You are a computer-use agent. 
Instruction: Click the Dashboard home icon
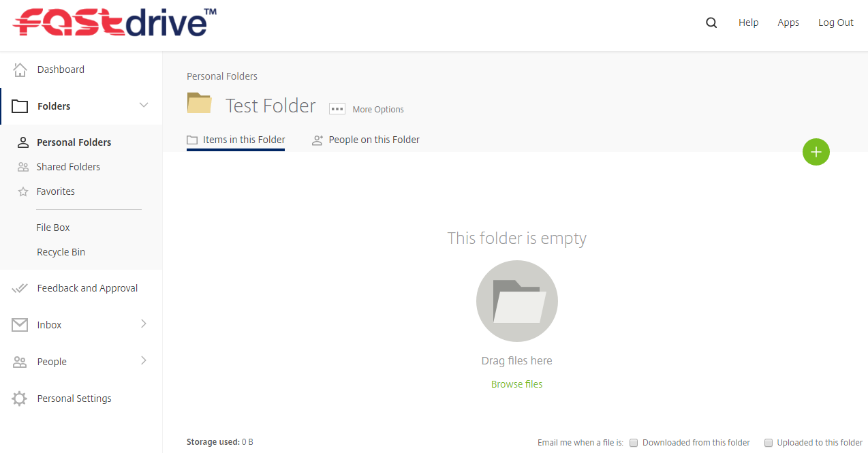(x=20, y=69)
